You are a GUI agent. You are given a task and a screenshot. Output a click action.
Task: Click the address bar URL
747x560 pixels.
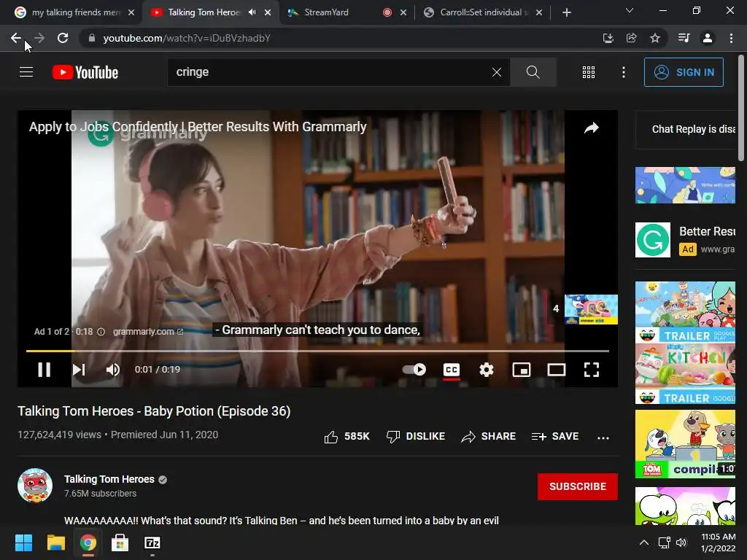(x=187, y=38)
